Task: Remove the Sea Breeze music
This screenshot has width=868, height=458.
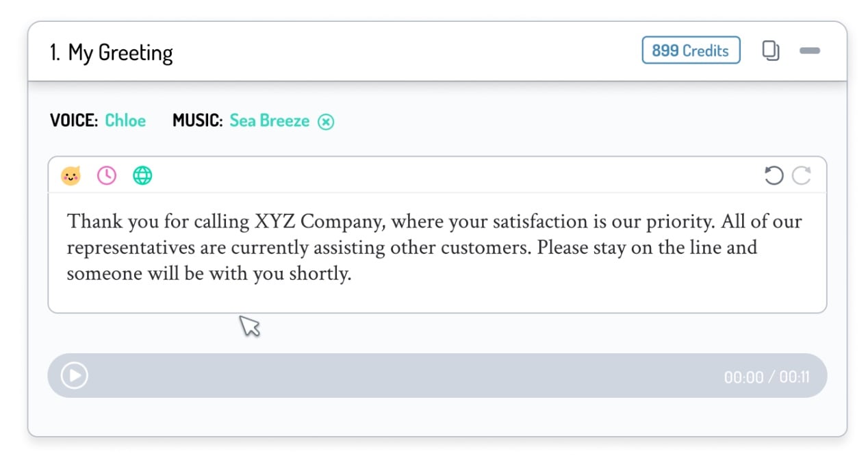Action: [x=327, y=122]
